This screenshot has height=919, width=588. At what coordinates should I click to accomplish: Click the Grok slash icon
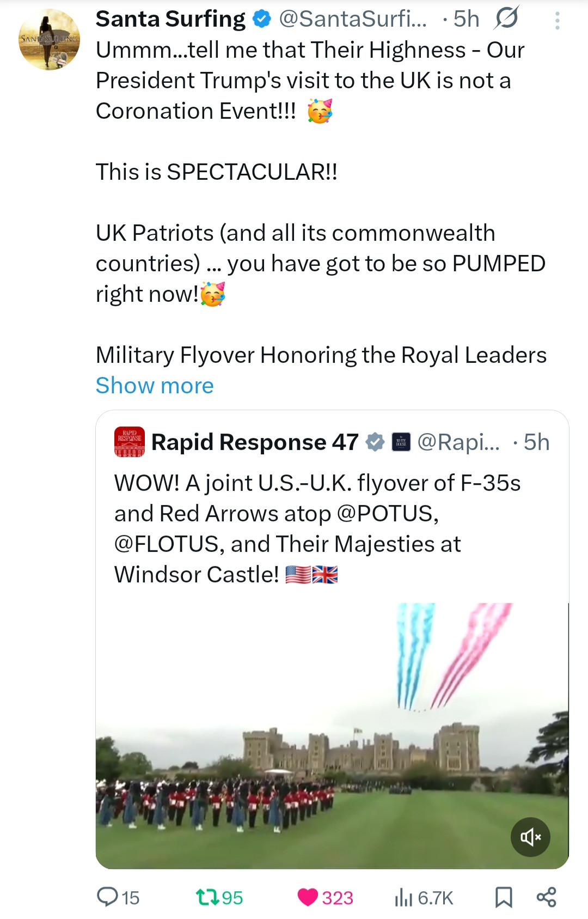tap(506, 19)
